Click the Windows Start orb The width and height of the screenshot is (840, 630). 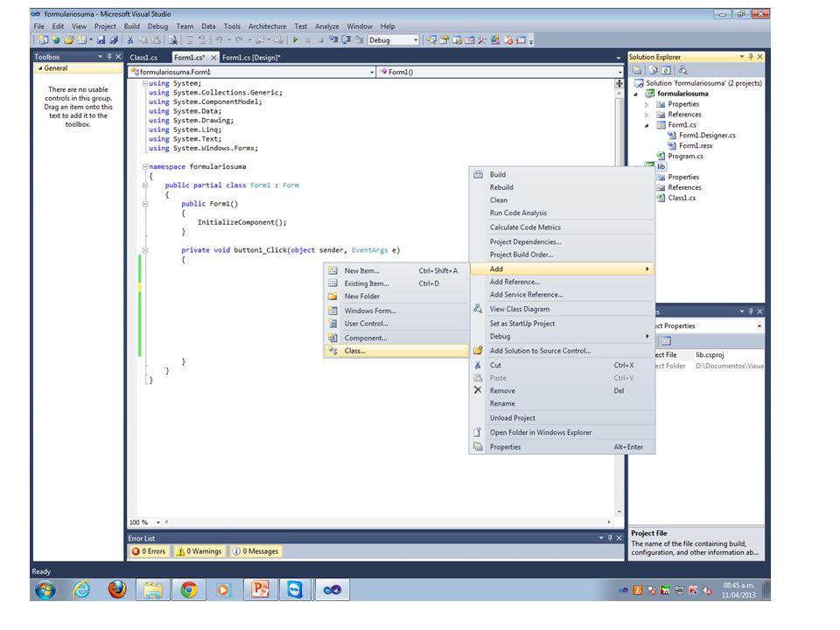click(x=45, y=591)
